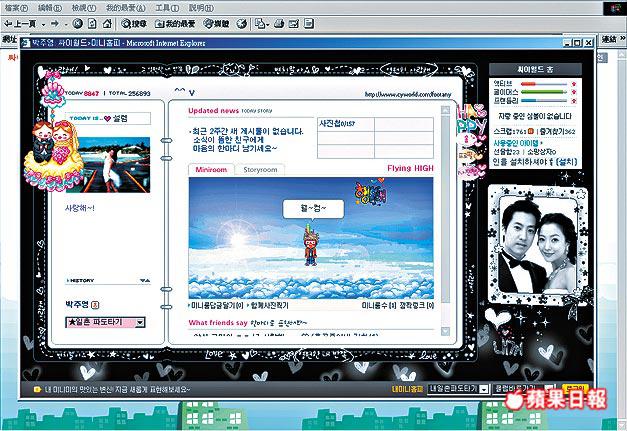Click the mini-me avatar character in miniroom
The image size is (627, 431).
(x=310, y=245)
